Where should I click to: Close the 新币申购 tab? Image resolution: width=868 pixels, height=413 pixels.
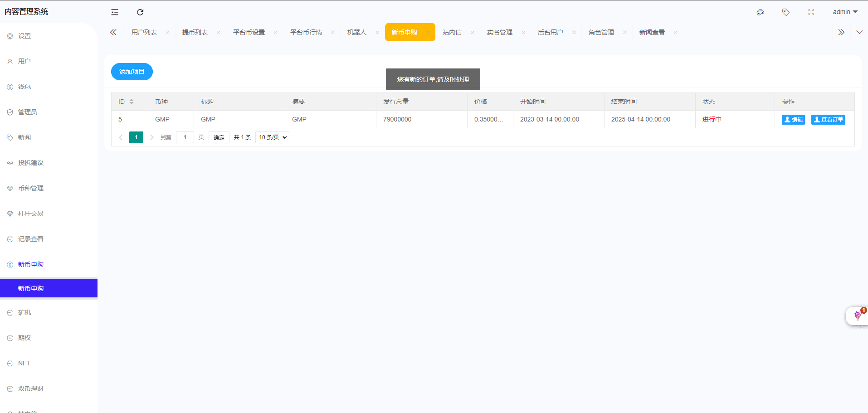(x=428, y=33)
